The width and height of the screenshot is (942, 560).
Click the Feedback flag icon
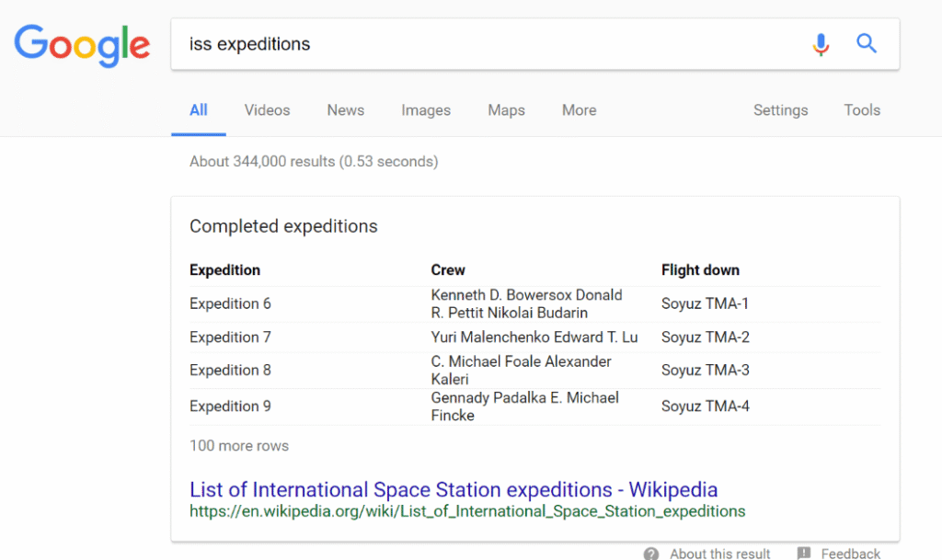803,553
